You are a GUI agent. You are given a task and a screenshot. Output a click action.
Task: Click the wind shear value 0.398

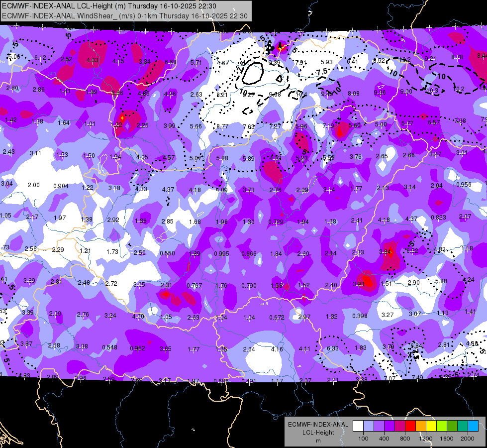click(360, 316)
